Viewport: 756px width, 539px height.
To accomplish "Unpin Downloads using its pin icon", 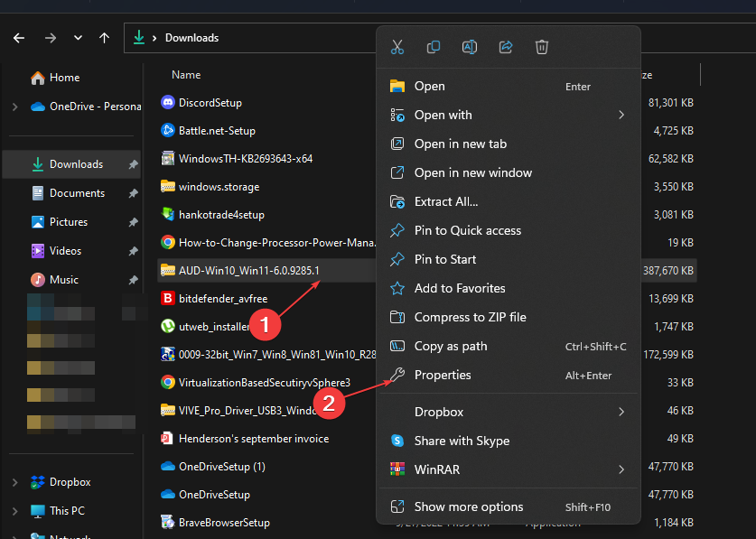I will [x=133, y=165].
